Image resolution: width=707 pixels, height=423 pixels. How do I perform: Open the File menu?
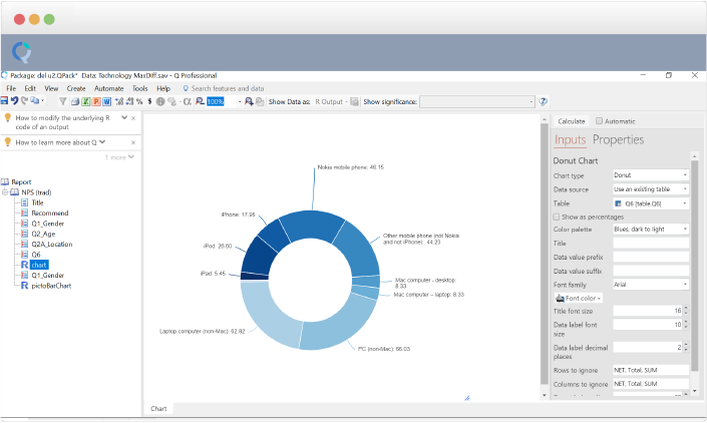coord(11,88)
